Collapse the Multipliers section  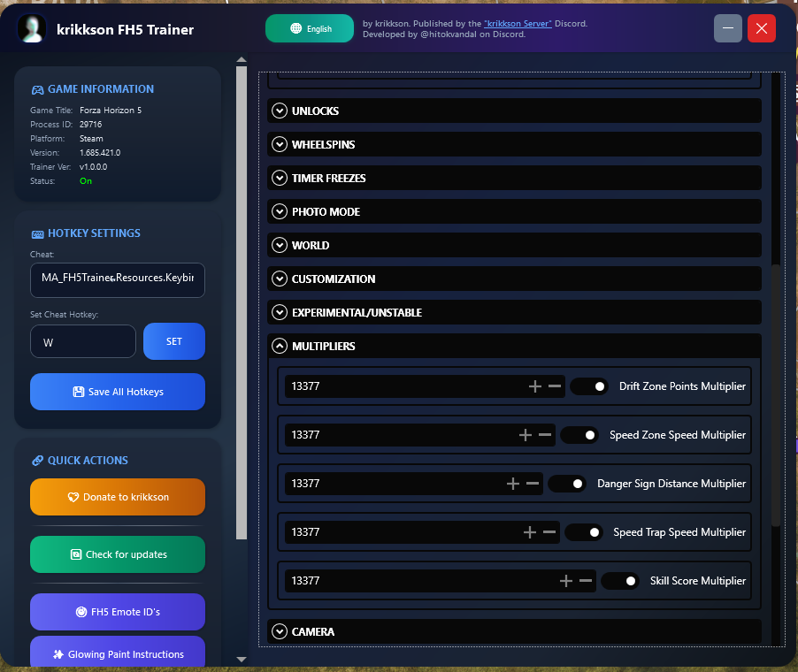click(514, 346)
